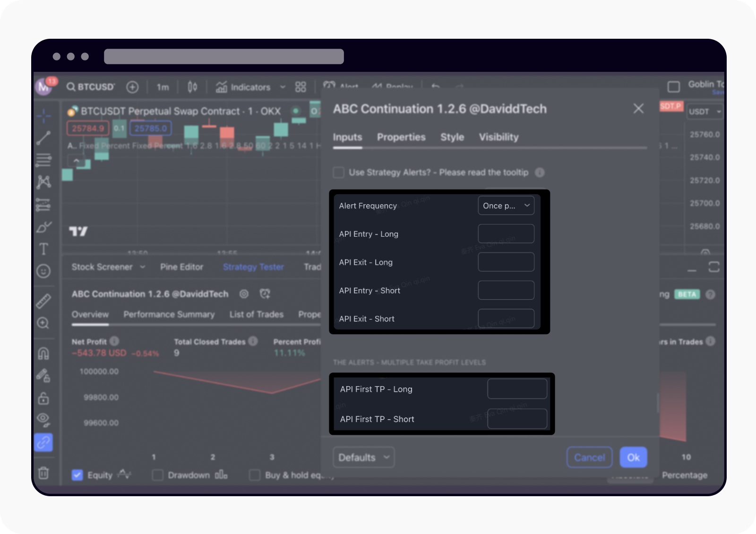
Task: Switch to the Inputs tab
Action: pyautogui.click(x=347, y=137)
